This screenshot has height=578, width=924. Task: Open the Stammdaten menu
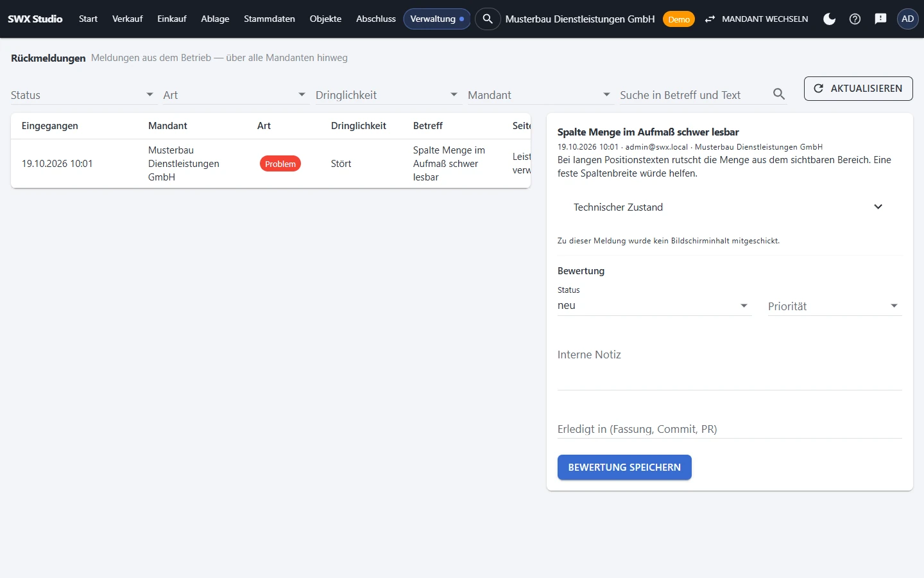pos(269,19)
